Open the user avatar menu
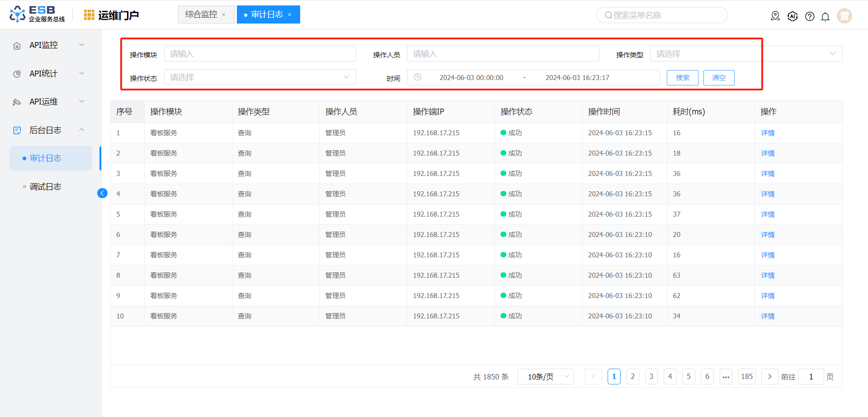 pyautogui.click(x=844, y=16)
